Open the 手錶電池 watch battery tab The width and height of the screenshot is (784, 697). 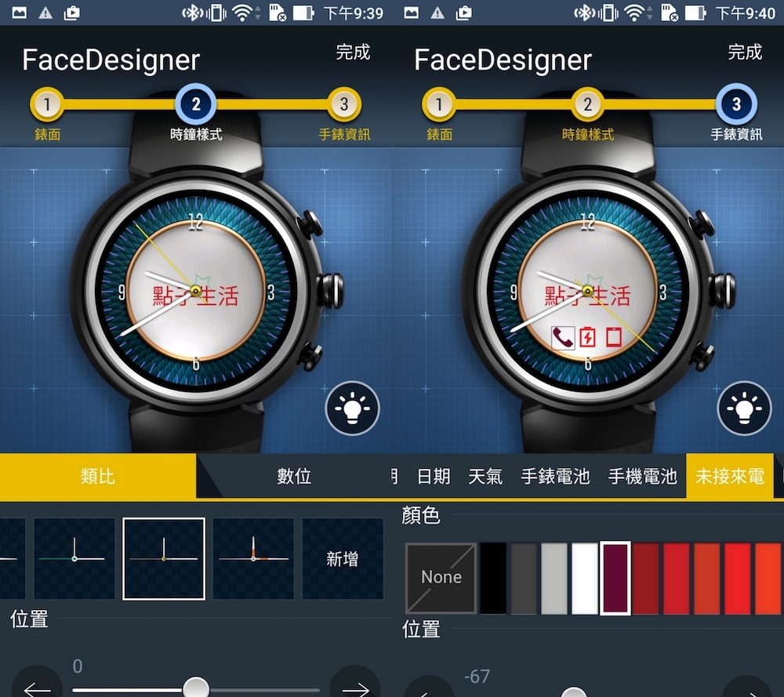point(555,476)
